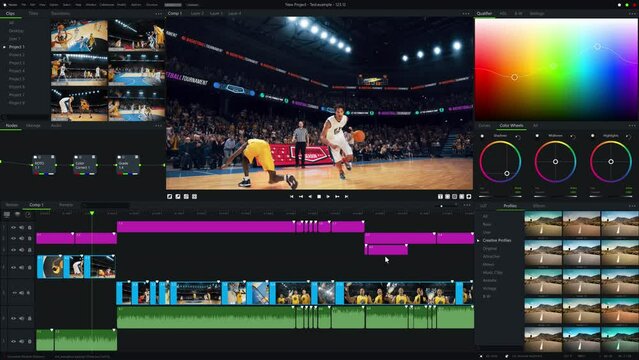The height and width of the screenshot is (360, 639).
Task: Select the Comp 1 tab above the viewer
Action: click(x=175, y=13)
